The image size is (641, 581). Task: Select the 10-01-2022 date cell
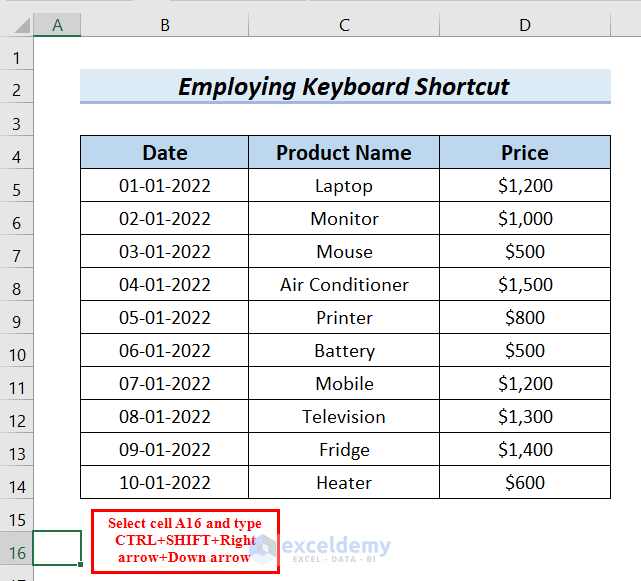click(x=164, y=482)
